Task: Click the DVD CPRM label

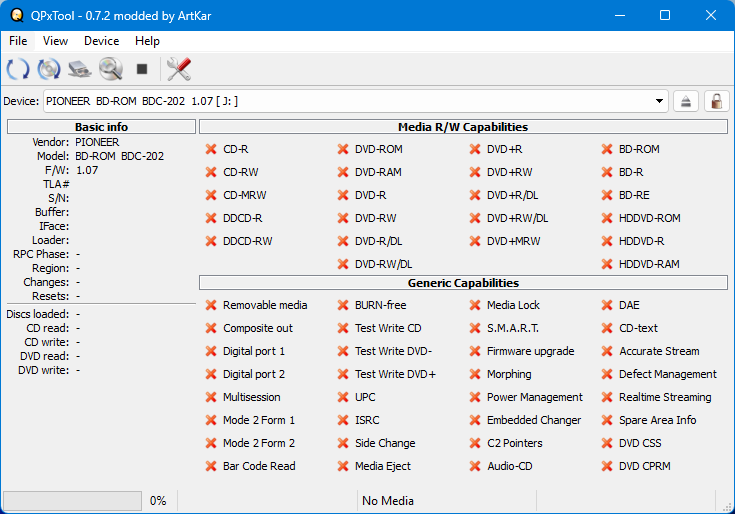Action: click(645, 466)
